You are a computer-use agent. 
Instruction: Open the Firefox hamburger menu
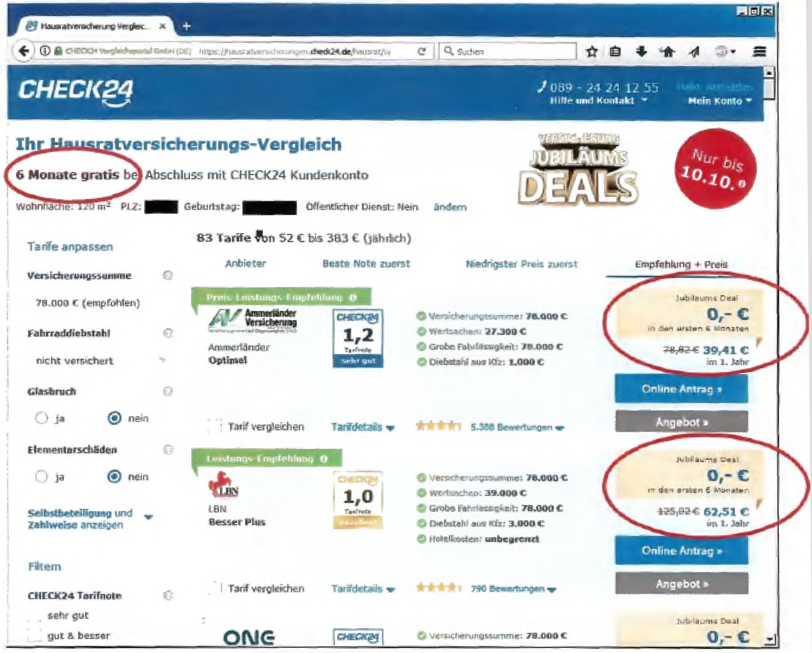759,52
